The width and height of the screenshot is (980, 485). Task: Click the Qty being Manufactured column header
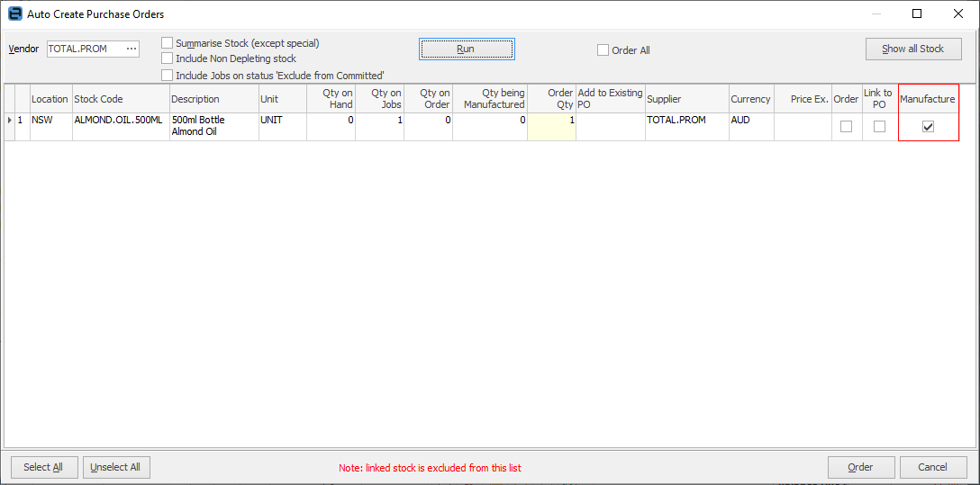[490, 99]
